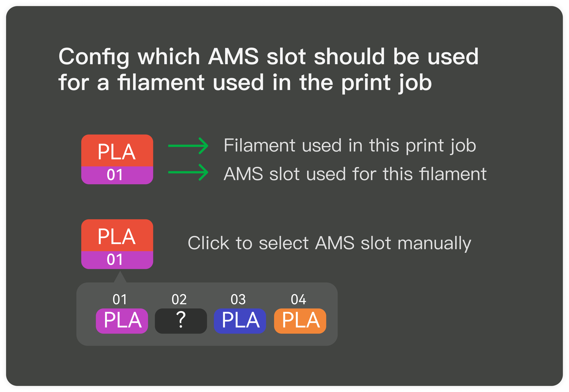This screenshot has height=392, width=569.
Task: Click the upper red PLA filament block
Action: tap(117, 150)
